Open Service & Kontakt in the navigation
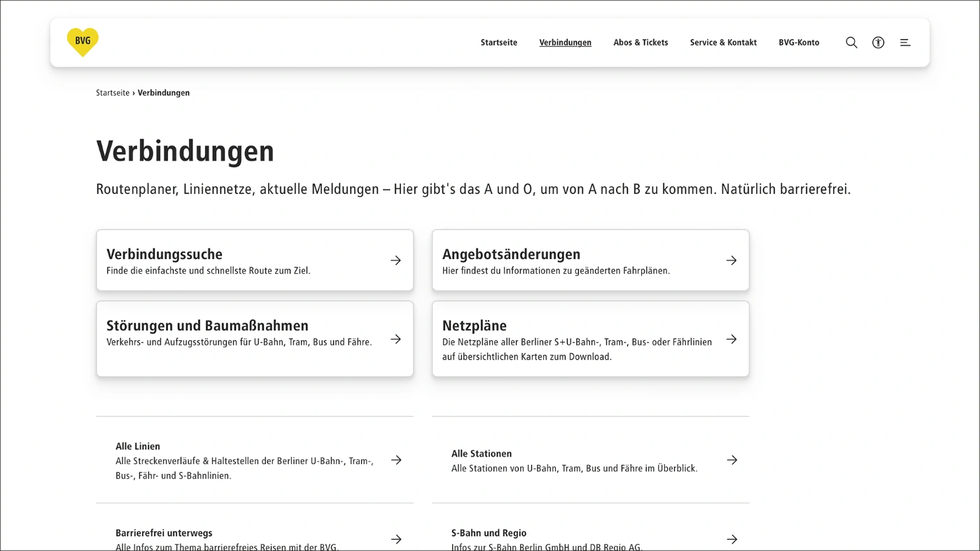This screenshot has width=980, height=551. coord(723,43)
